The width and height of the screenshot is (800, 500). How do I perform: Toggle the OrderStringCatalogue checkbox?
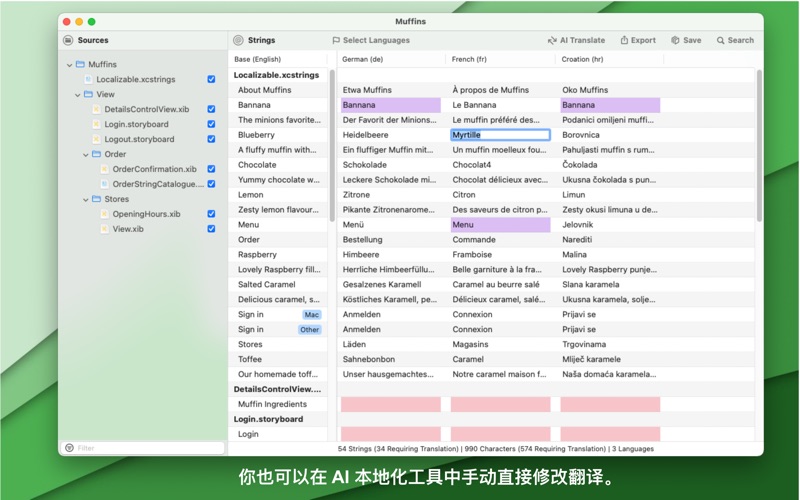211,184
